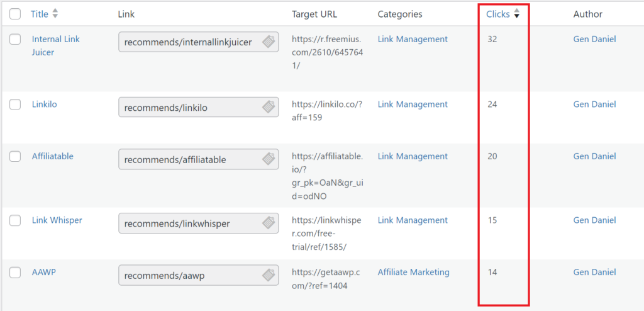The image size is (644, 311).
Task: Copy the recommends/linkwhisper link via clipboard icon
Action: tap(269, 223)
